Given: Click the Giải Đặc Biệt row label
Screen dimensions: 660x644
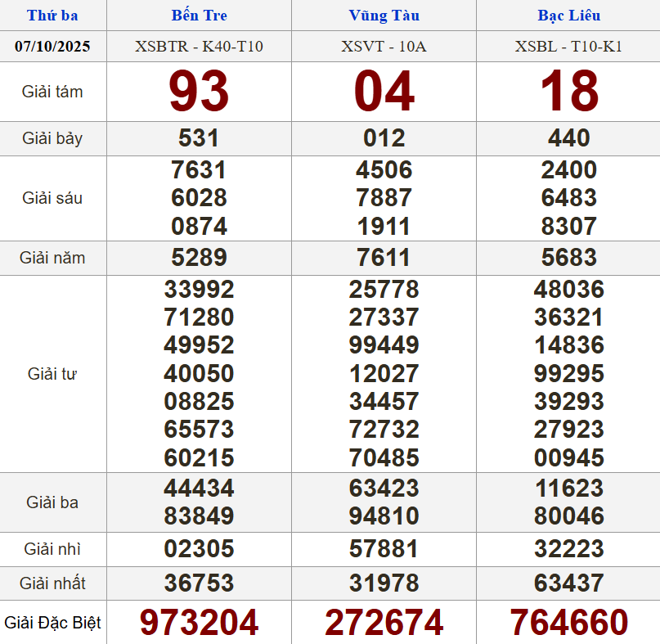Looking at the screenshot, I should [x=52, y=623].
